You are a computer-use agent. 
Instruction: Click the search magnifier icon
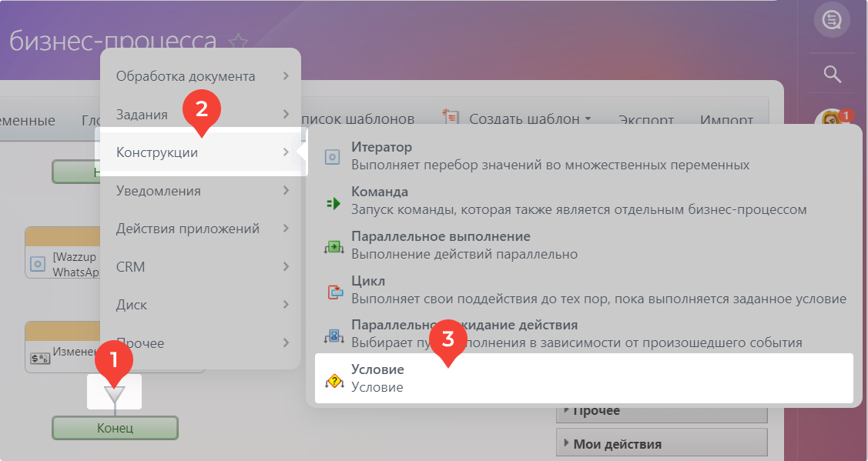pyautogui.click(x=832, y=74)
